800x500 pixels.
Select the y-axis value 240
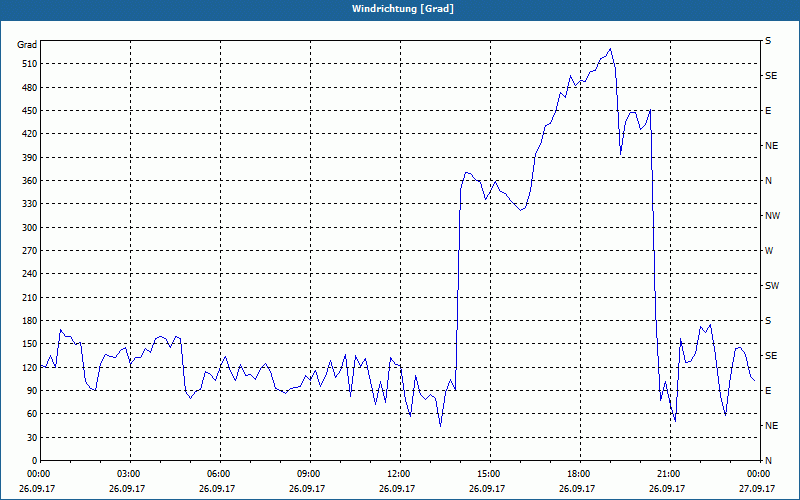tap(30, 274)
